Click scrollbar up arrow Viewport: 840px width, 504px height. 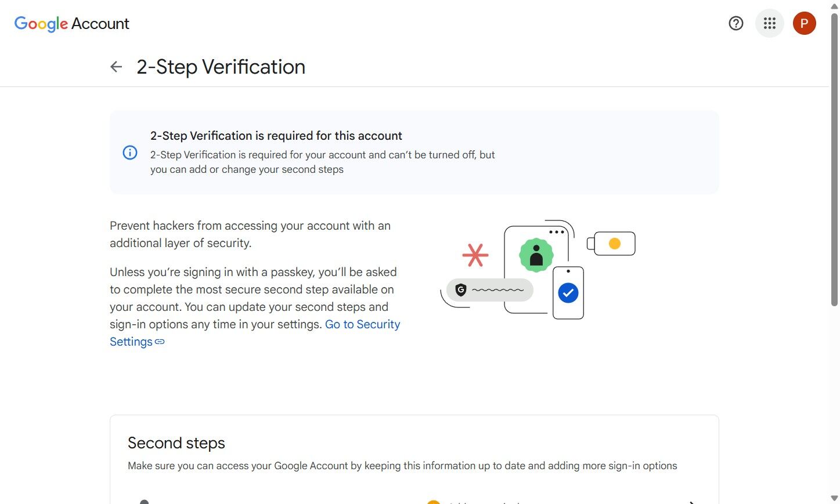click(x=834, y=6)
